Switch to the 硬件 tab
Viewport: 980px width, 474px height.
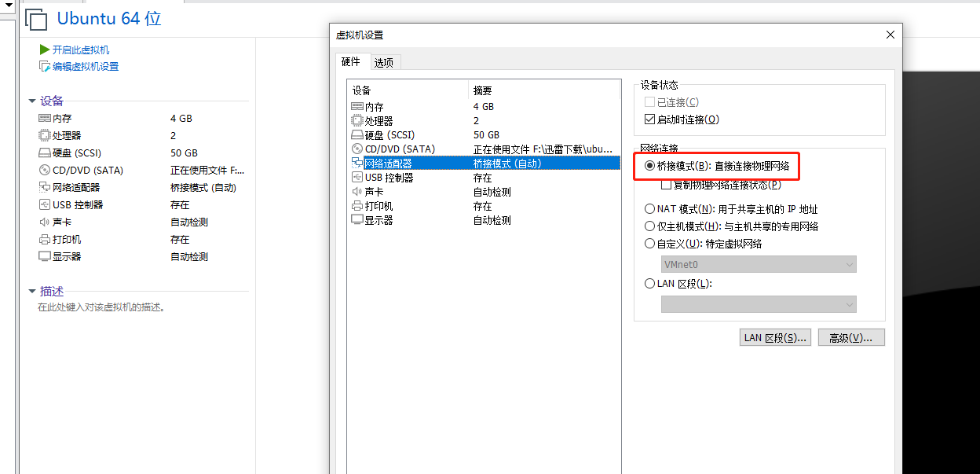[x=351, y=61]
